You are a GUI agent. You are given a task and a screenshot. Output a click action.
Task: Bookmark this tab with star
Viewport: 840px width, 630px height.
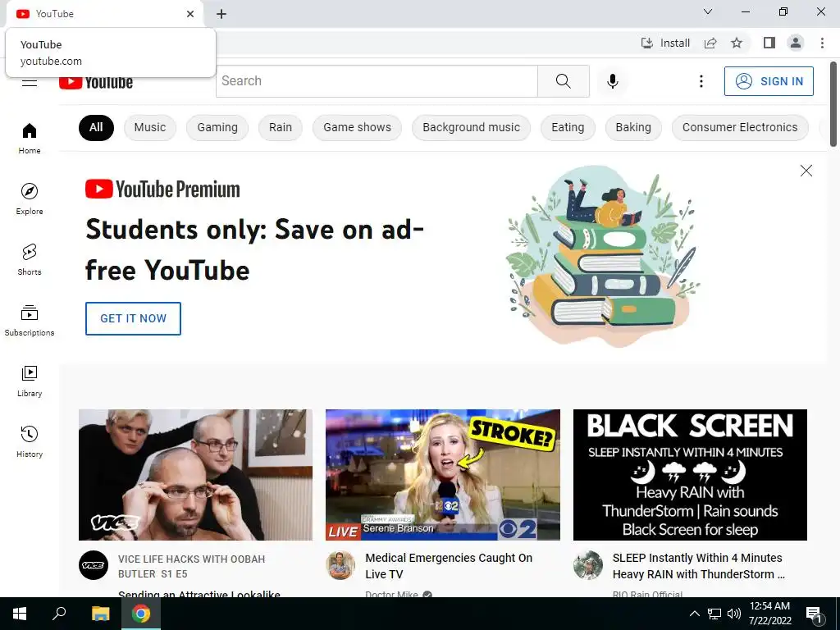(737, 43)
